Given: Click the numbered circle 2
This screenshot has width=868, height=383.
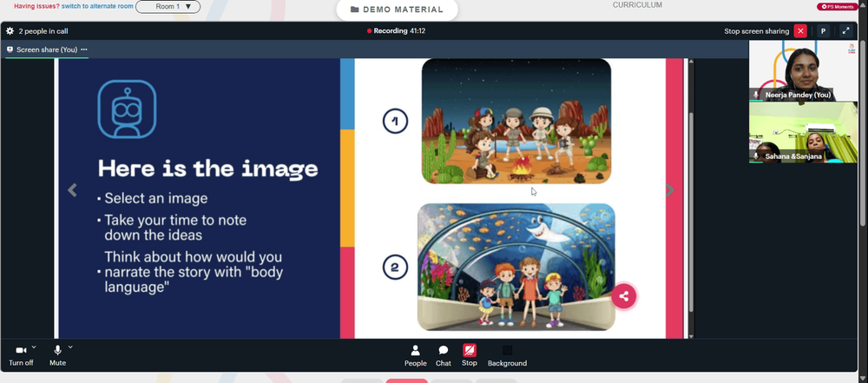Looking at the screenshot, I should click(x=395, y=267).
